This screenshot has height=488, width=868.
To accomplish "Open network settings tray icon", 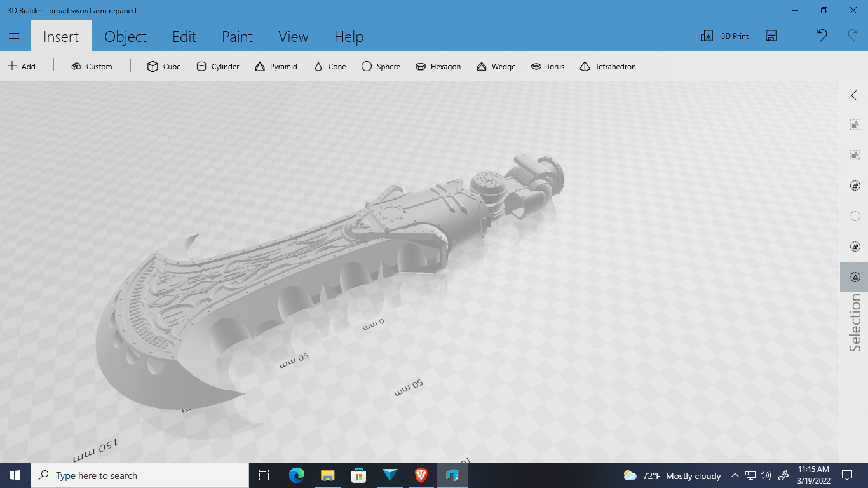I will (750, 475).
